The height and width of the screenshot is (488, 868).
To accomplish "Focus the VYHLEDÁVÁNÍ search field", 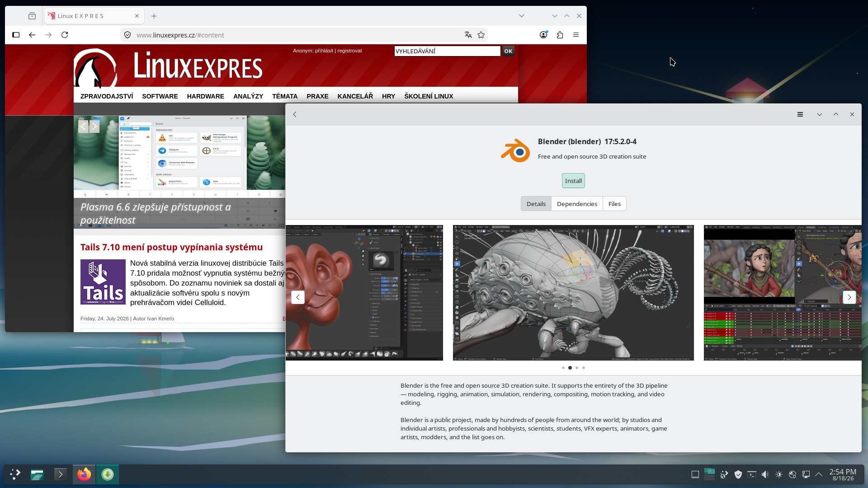I will (x=447, y=51).
